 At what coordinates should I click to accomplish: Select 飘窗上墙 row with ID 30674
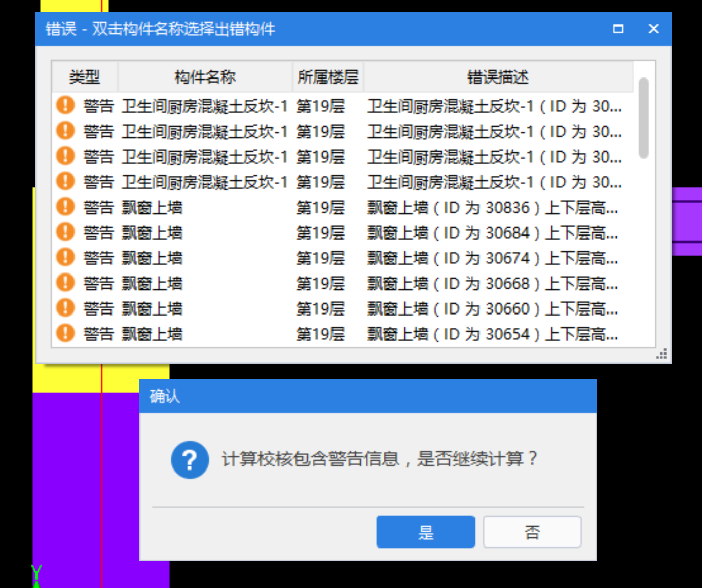click(x=343, y=258)
